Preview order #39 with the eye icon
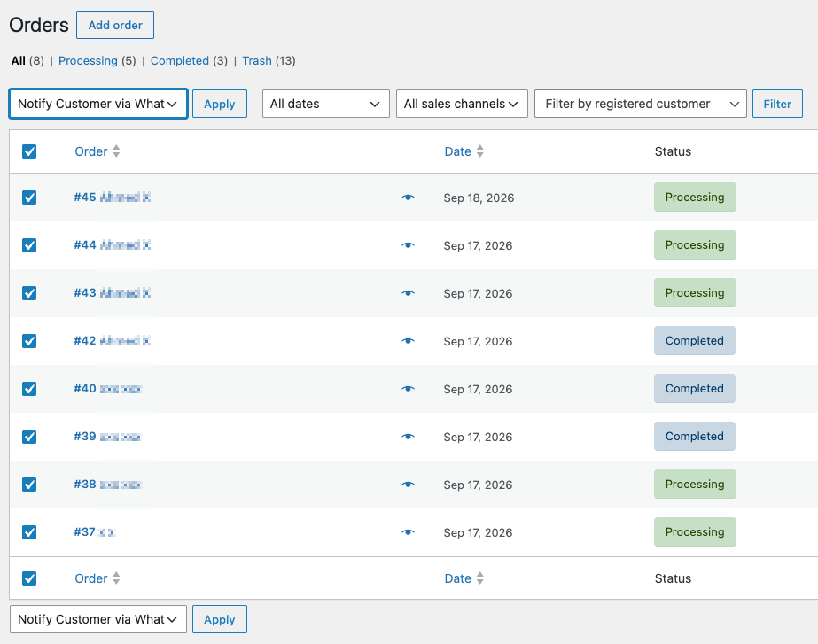 point(408,437)
